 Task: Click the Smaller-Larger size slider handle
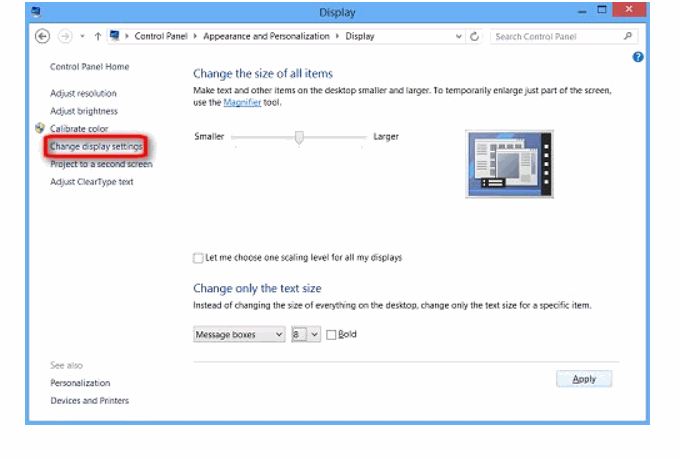click(x=298, y=138)
